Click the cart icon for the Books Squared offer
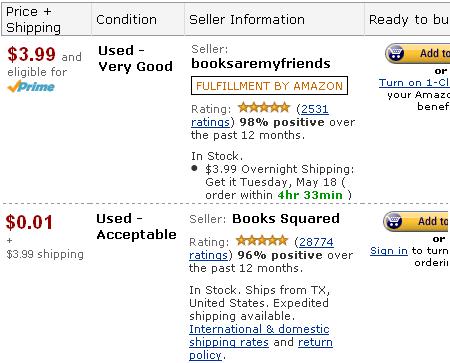This screenshot has height=363, width=450. pyautogui.click(x=394, y=221)
